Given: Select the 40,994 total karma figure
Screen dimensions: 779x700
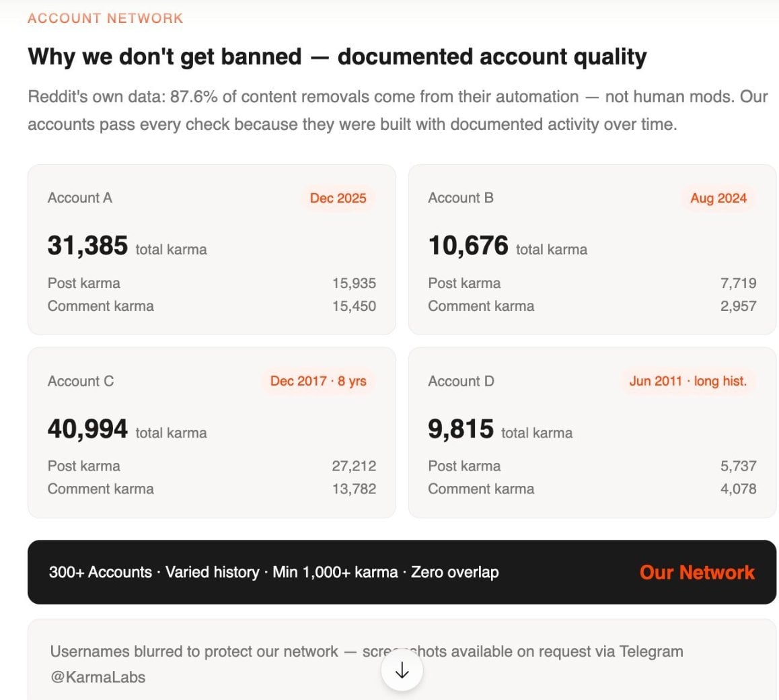Looking at the screenshot, I should pos(87,429).
